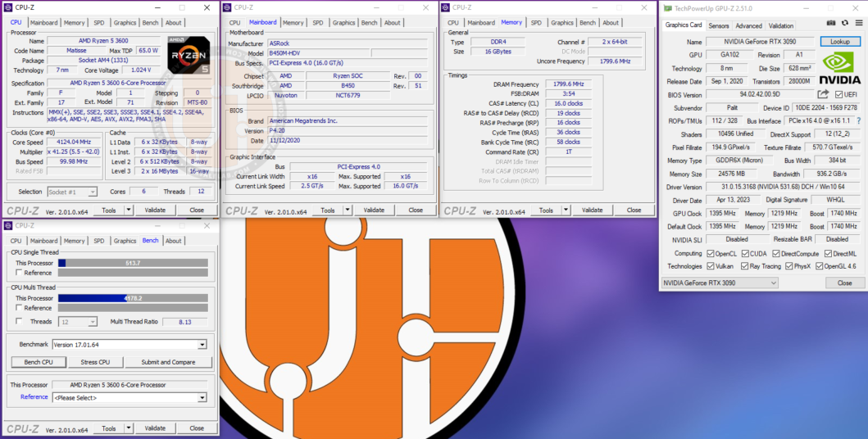Open the Advanced tab in GPU-Z
Screen dimensions: 868x439
point(748,25)
